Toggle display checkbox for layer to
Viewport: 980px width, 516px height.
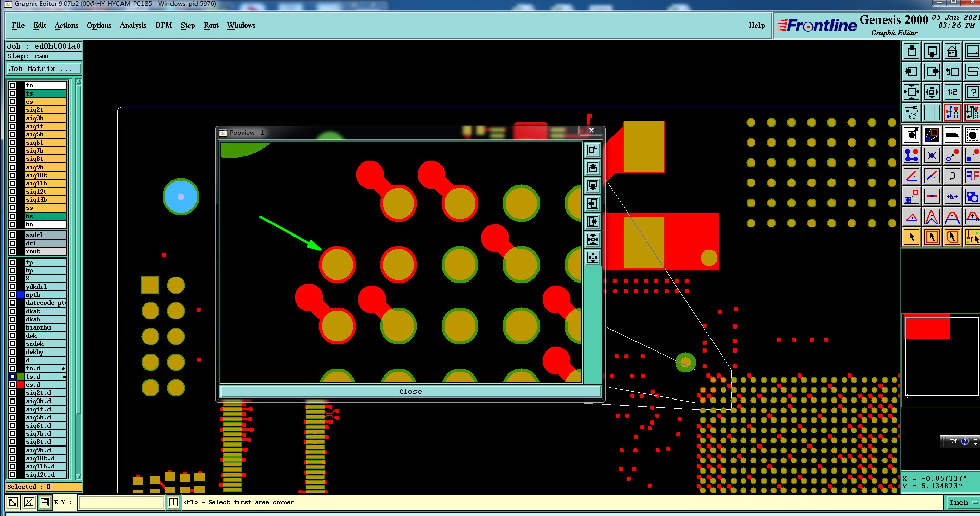[x=12, y=85]
